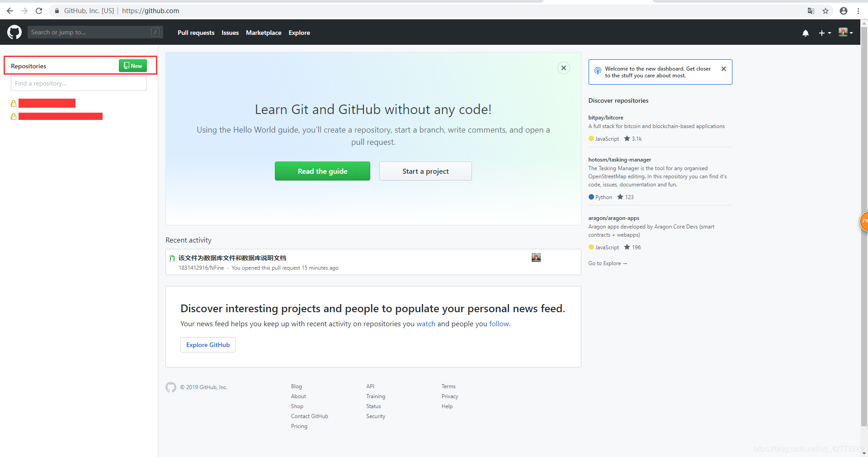Click the scrollbar down arrow
This screenshot has width=868, height=457.
coord(864,453)
